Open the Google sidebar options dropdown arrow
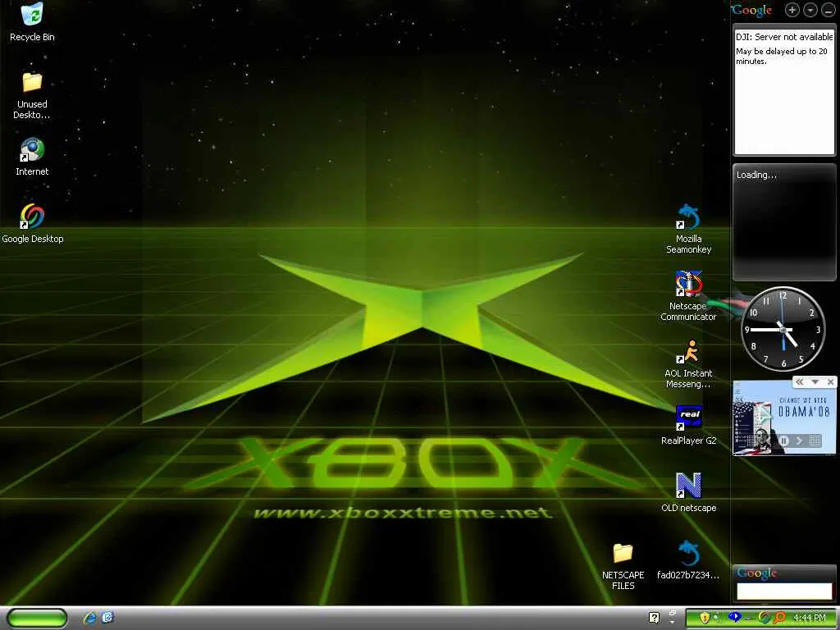 pyautogui.click(x=810, y=10)
